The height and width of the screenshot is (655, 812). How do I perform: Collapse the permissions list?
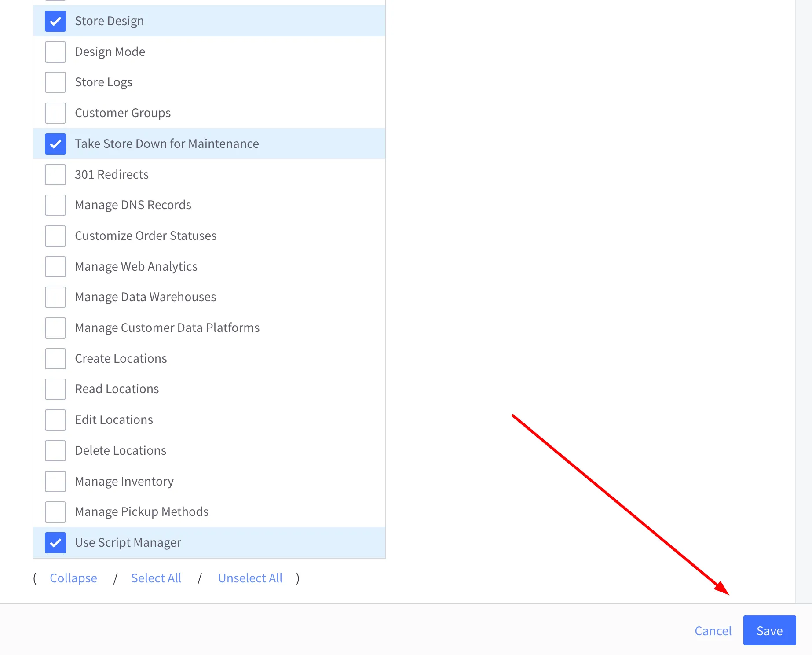pyautogui.click(x=73, y=578)
